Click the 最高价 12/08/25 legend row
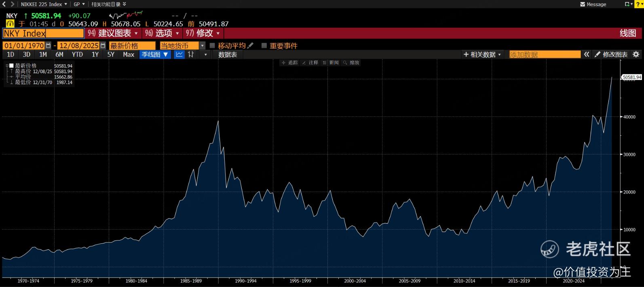The height and width of the screenshot is (287, 644). pyautogui.click(x=41, y=71)
